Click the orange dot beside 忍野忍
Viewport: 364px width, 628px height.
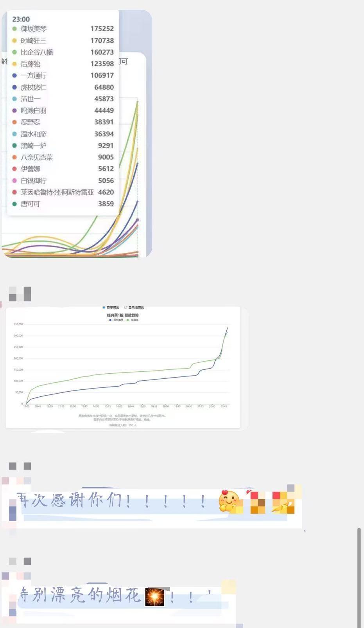(14, 122)
